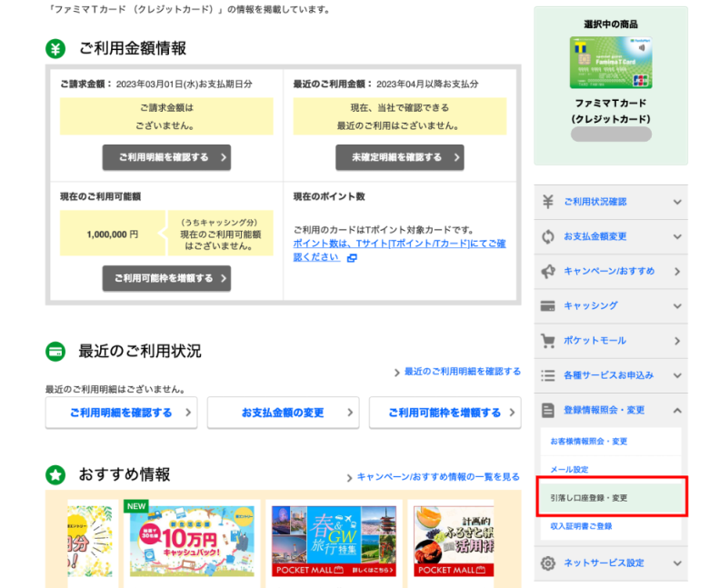This screenshot has height=588, width=709.
Task: Open the キャッシング menu label
Action: 591,306
